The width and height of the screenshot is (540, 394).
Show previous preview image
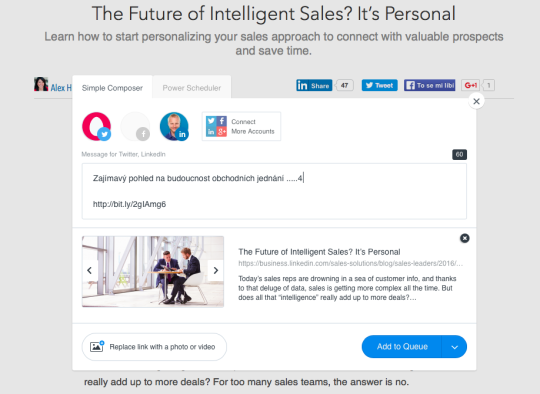coord(90,271)
